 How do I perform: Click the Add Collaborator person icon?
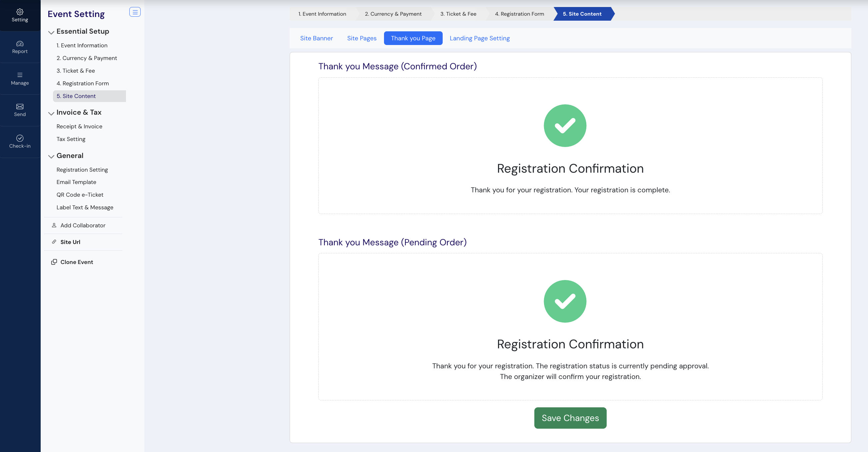[54, 225]
